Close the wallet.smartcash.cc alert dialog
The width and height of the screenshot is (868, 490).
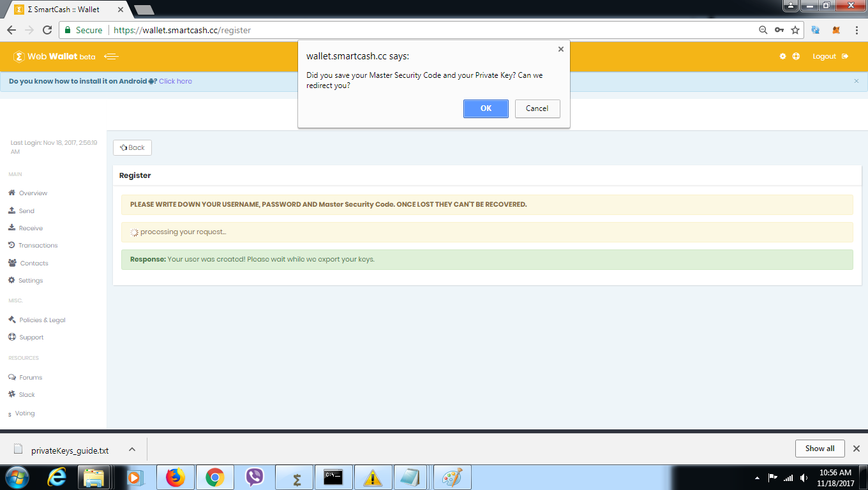click(x=561, y=49)
